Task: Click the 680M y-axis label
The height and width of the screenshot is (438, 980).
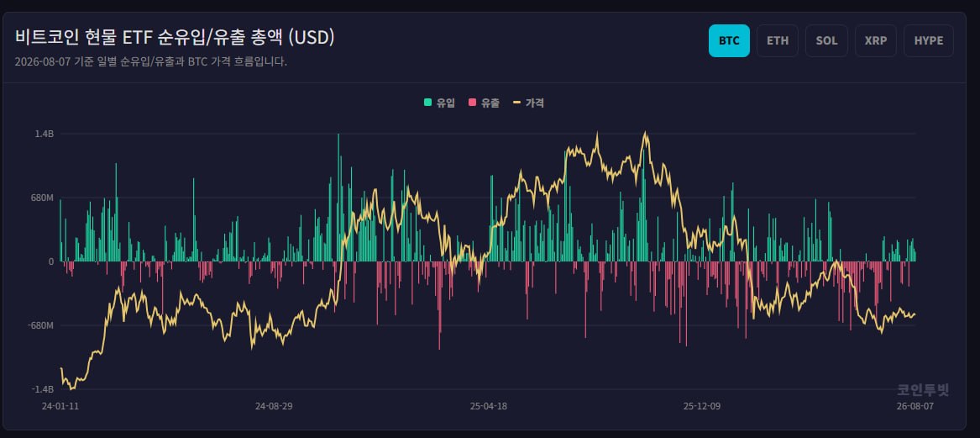Action: pos(43,198)
